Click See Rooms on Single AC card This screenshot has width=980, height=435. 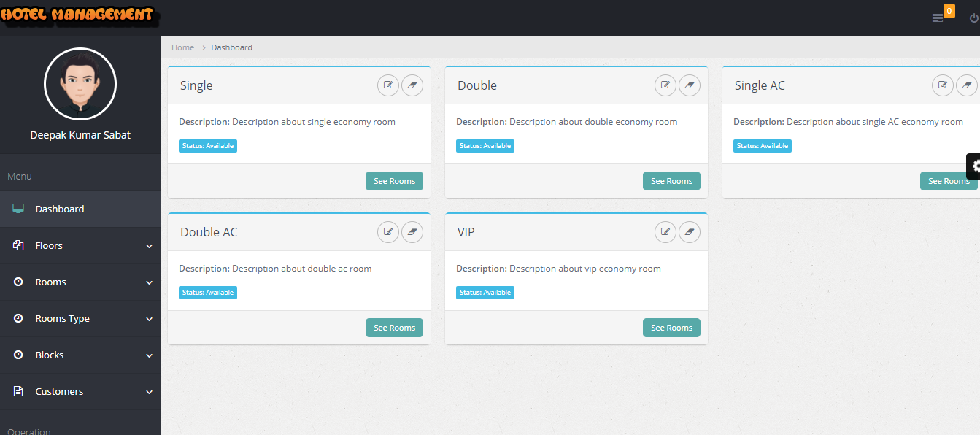point(949,181)
